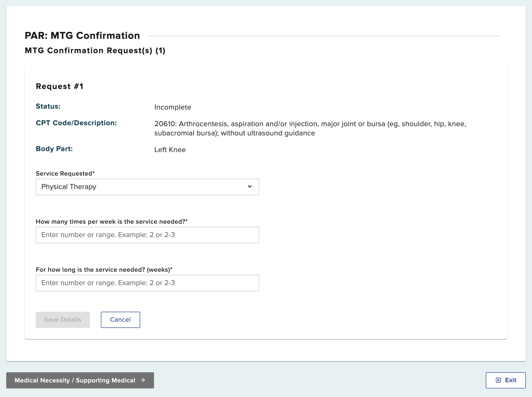The height and width of the screenshot is (397, 532).
Task: Select the 'Left Knee' body part value
Action: [170, 150]
